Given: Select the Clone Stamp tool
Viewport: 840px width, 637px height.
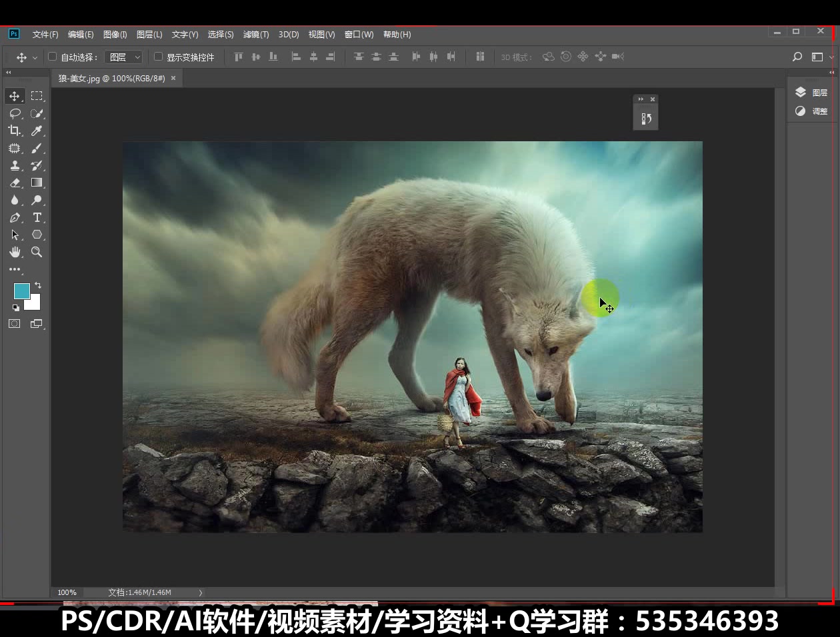Looking at the screenshot, I should click(x=15, y=165).
